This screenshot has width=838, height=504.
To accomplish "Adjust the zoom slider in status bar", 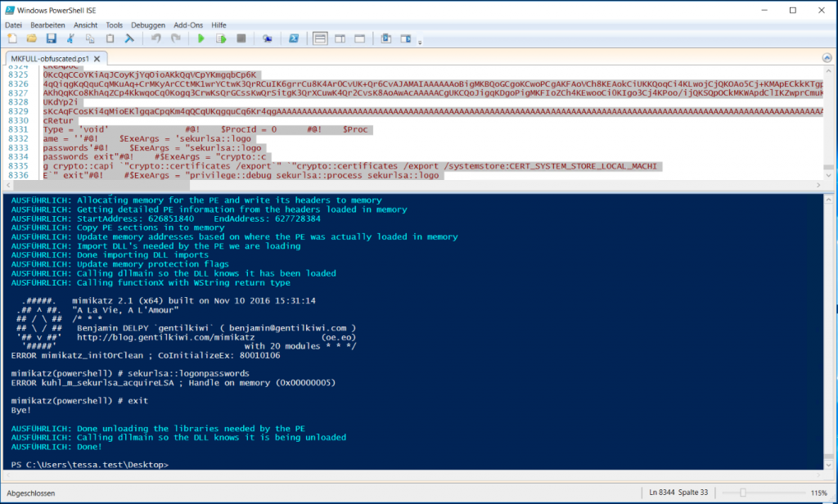I will coord(742,493).
